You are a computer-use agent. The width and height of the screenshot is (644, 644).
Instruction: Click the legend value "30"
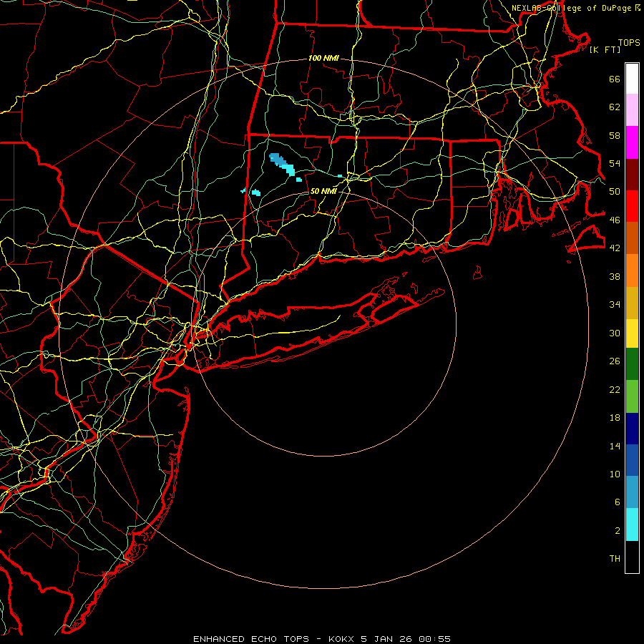click(615, 333)
